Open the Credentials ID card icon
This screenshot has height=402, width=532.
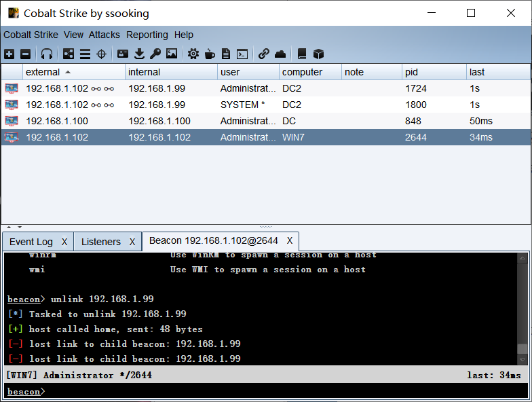point(123,54)
